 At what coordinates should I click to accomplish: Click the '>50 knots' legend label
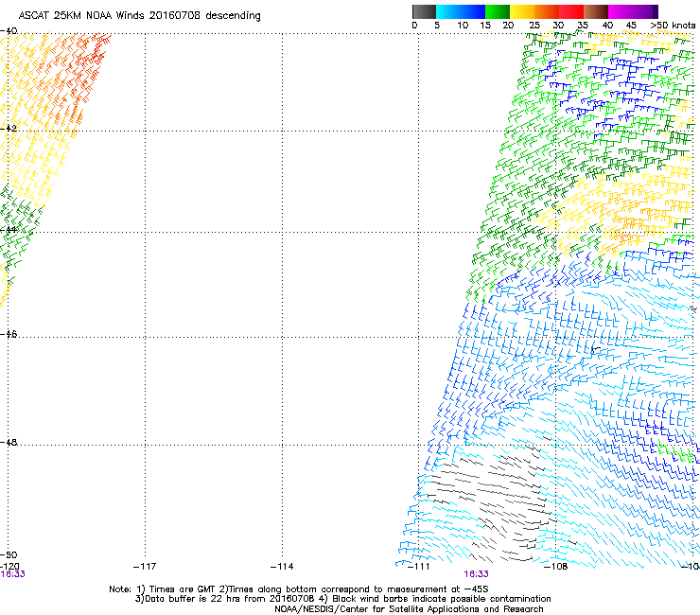(673, 26)
